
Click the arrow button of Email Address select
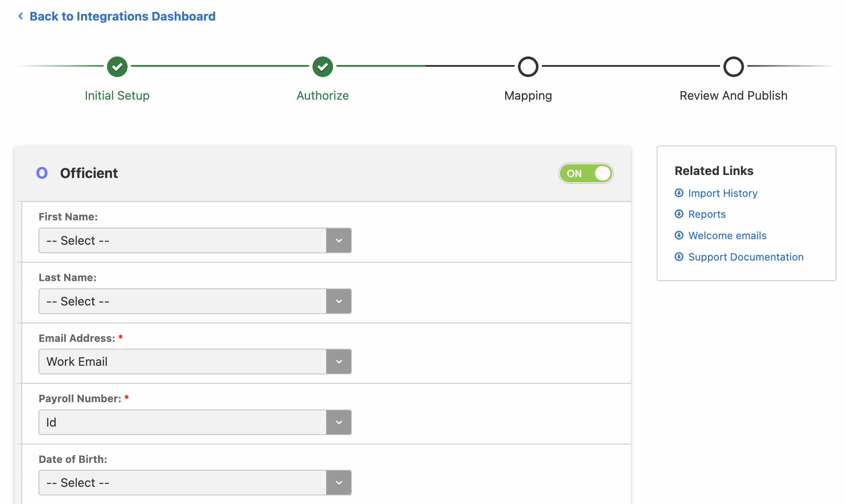(339, 362)
